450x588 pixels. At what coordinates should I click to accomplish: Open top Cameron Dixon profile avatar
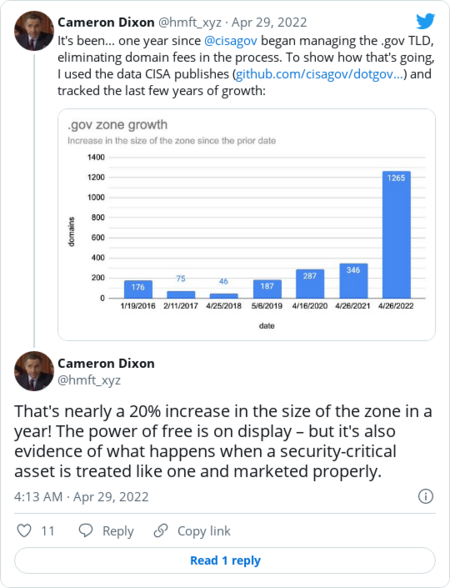34,31
